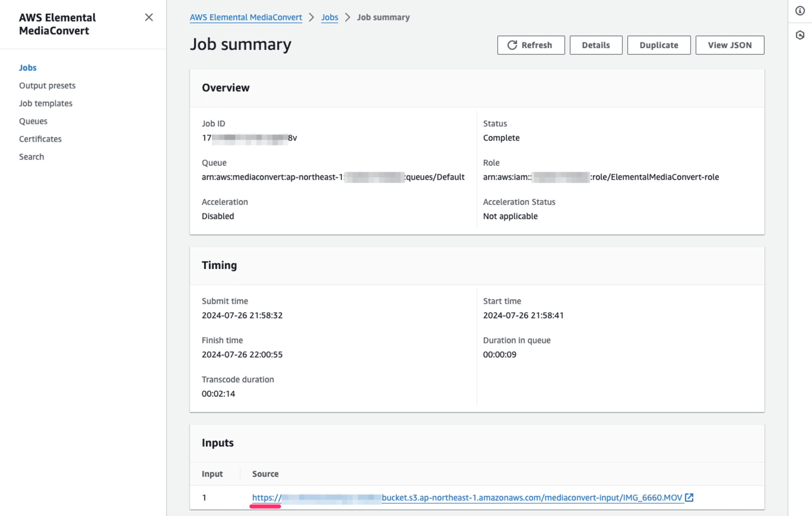812x516 pixels.
Task: Click AWS Elemental MediaConvert sidebar title
Action: tap(57, 24)
